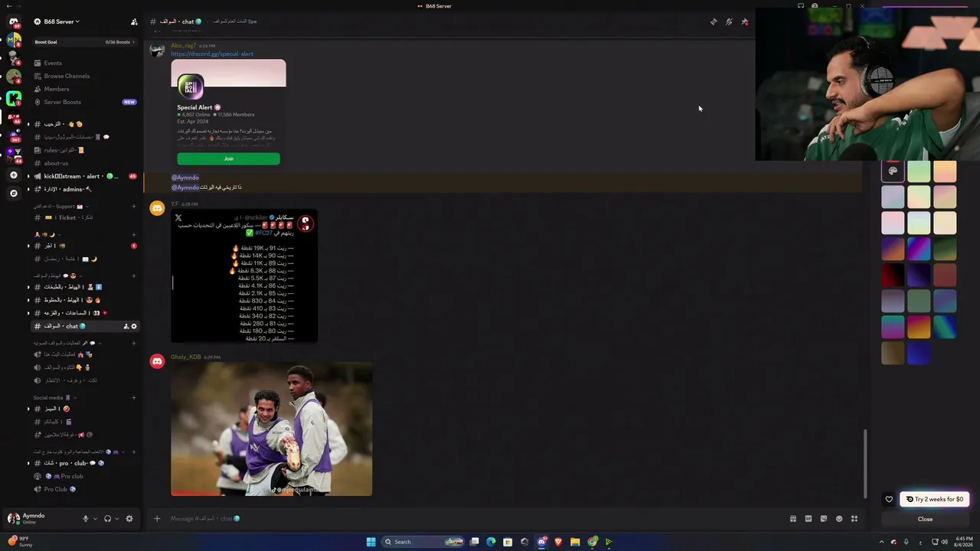Open Boost Goal progress bar
Screen dimensions: 980x551
[84, 42]
